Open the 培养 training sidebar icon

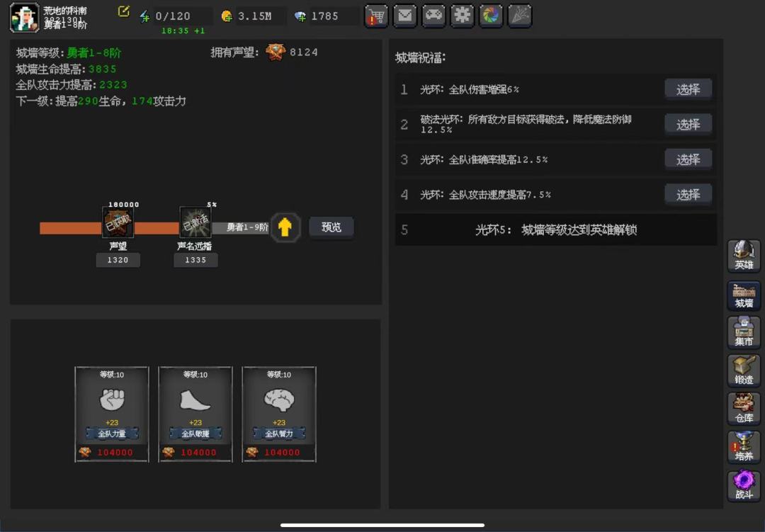coord(744,447)
